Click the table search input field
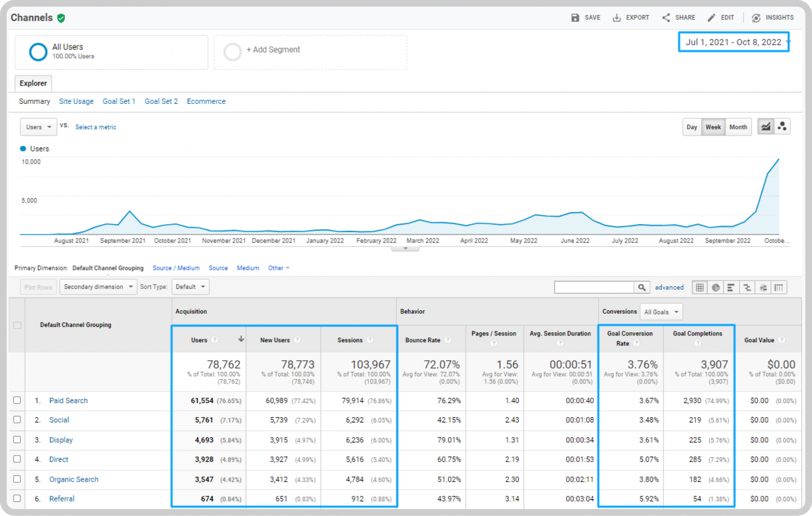Image resolution: width=812 pixels, height=516 pixels. coord(594,287)
